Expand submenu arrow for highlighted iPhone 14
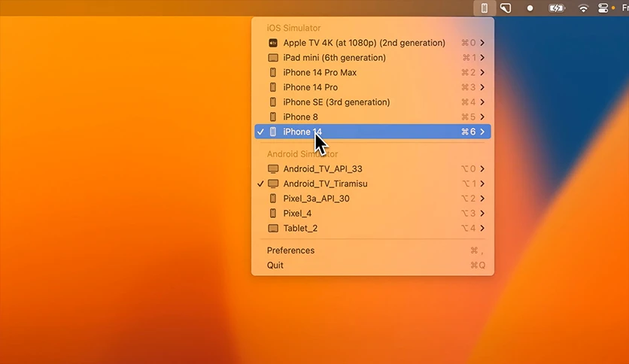This screenshot has height=364, width=629. click(x=482, y=132)
